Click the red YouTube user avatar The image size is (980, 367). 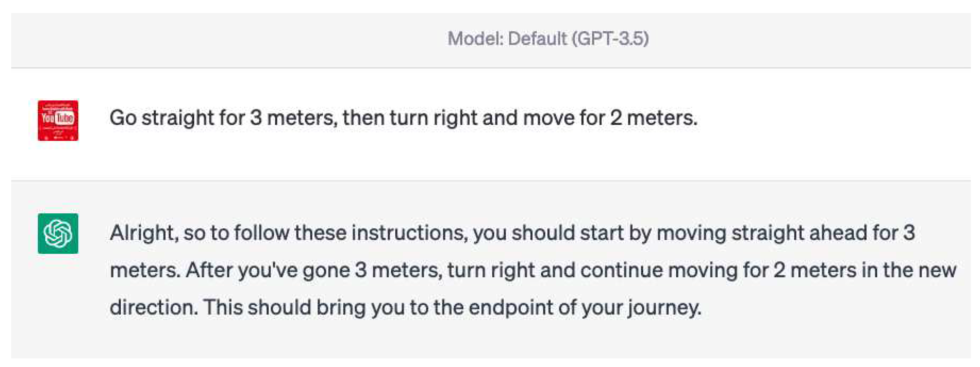tap(58, 120)
